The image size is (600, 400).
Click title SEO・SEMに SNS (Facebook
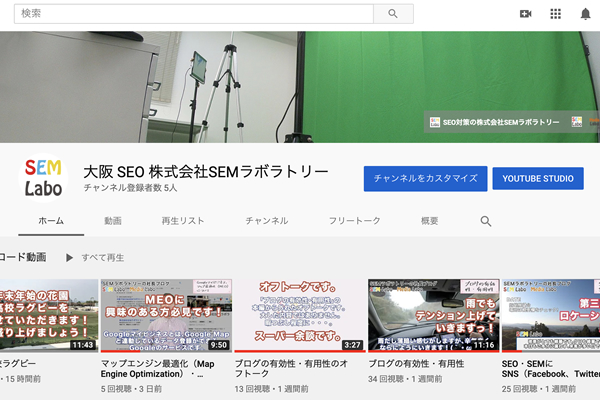pyautogui.click(x=551, y=369)
